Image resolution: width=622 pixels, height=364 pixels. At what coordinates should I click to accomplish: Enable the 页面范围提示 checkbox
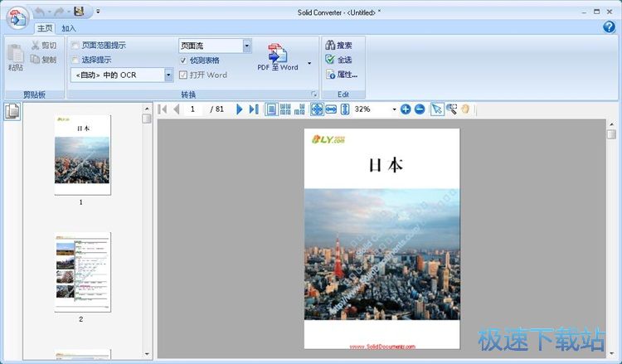(x=75, y=46)
